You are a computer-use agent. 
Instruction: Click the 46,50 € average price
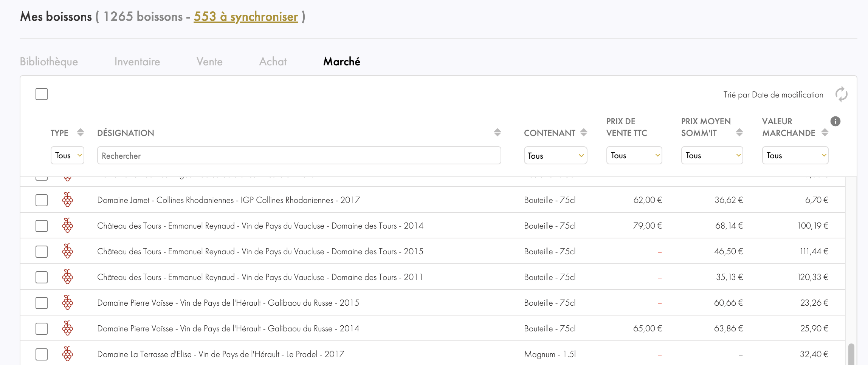(x=728, y=251)
